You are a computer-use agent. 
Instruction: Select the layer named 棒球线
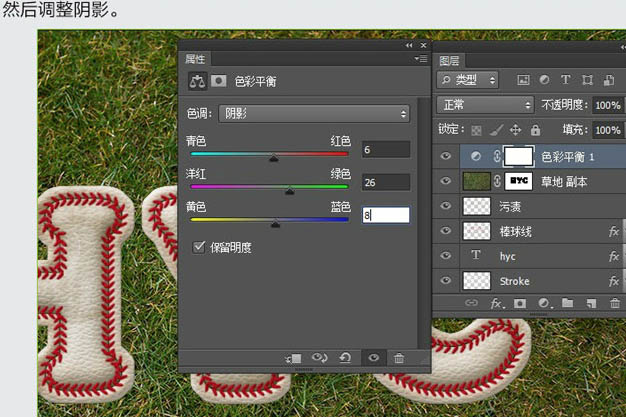(515, 232)
